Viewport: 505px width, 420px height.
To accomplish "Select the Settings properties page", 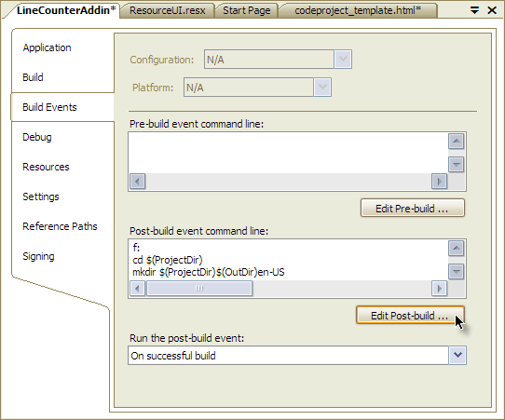I will [41, 196].
